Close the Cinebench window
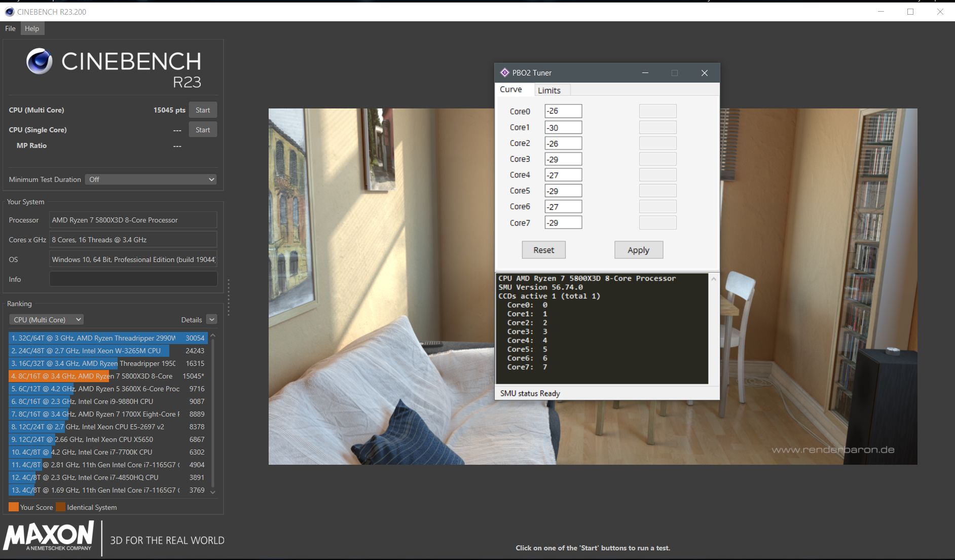 pyautogui.click(x=940, y=12)
